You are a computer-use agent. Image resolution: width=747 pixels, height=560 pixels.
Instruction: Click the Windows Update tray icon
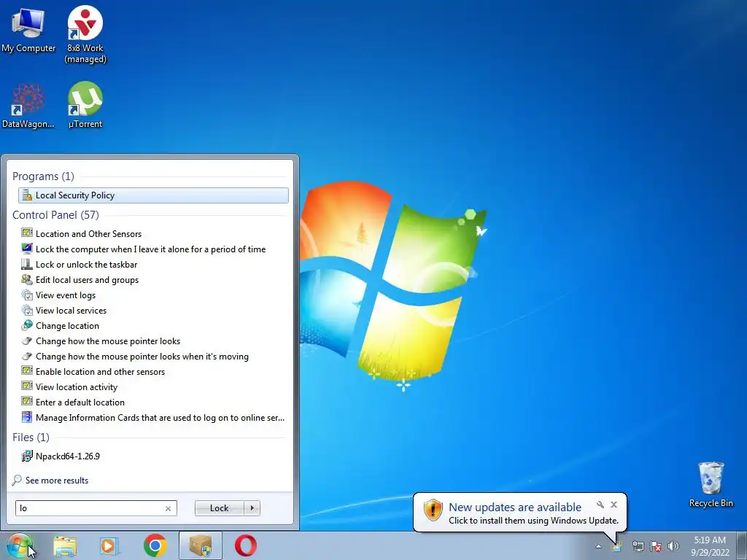[x=617, y=546]
